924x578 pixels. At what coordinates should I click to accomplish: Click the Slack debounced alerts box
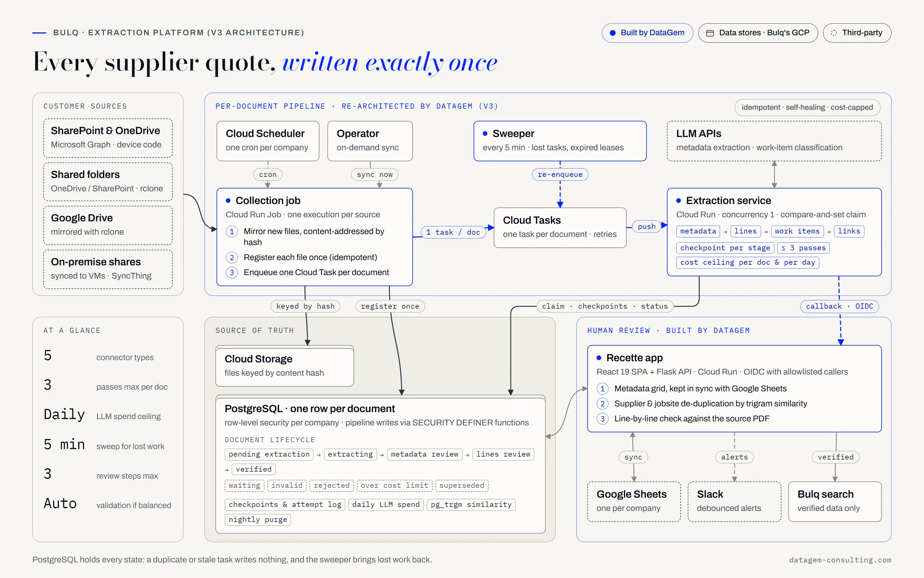pos(734,502)
